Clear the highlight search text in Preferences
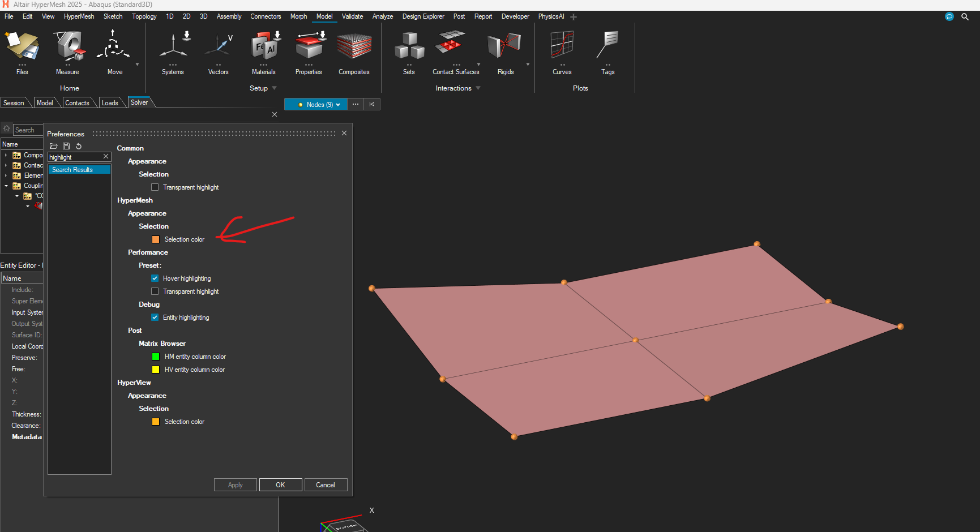Screen dimensions: 980x532 105,156
